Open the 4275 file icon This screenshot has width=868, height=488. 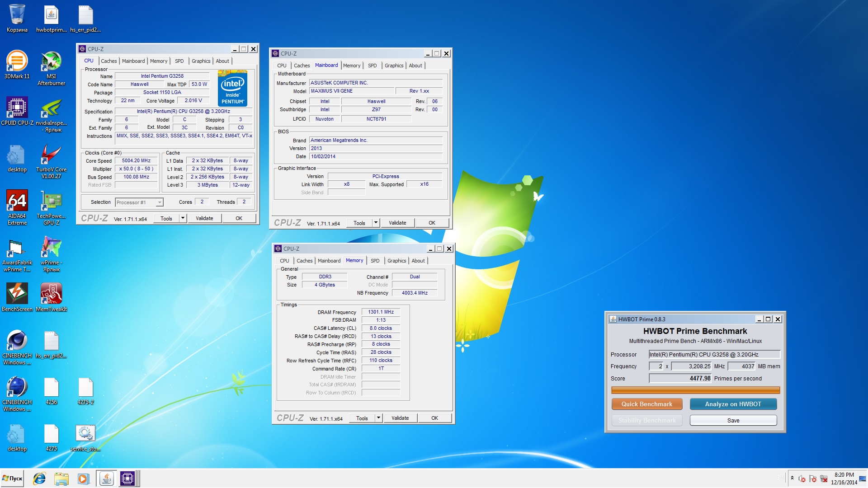pos(51,437)
